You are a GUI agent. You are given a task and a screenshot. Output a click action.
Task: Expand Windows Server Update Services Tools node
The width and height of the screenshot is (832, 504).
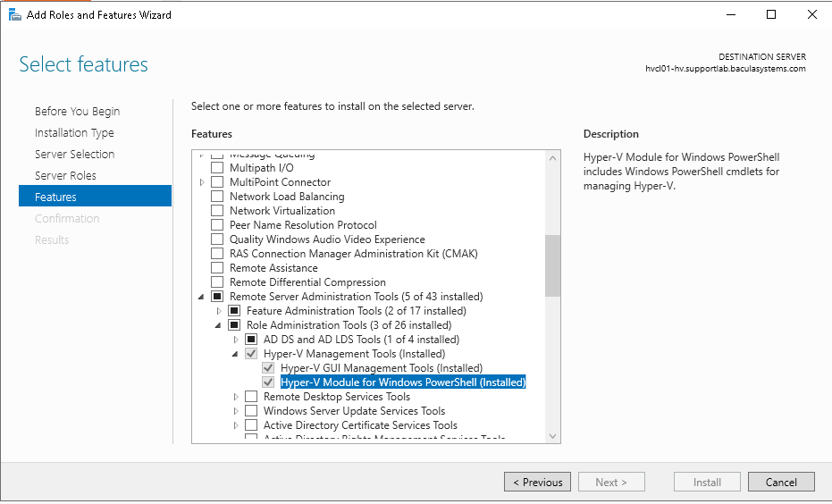point(236,411)
